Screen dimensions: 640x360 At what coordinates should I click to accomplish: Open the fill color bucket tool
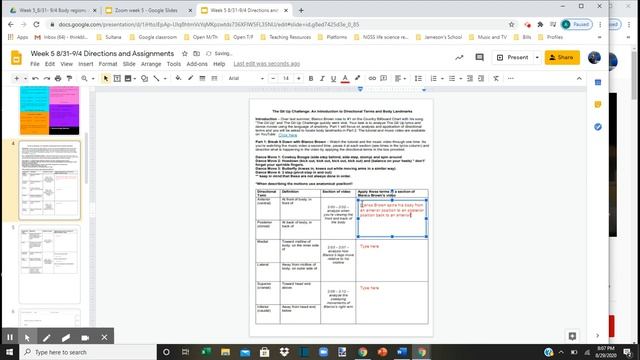(x=178, y=78)
